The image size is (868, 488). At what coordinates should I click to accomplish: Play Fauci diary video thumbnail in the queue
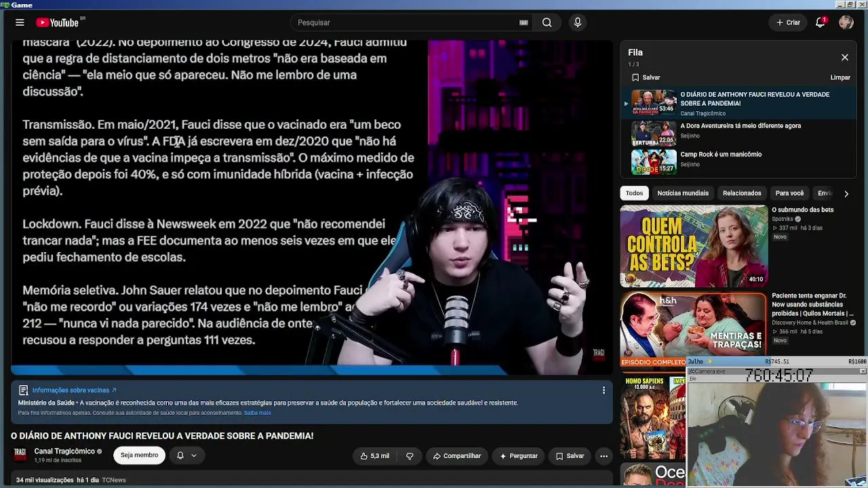[x=654, y=102]
